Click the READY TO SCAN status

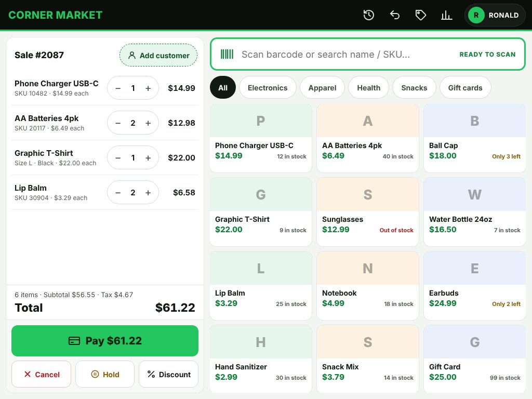(x=487, y=54)
